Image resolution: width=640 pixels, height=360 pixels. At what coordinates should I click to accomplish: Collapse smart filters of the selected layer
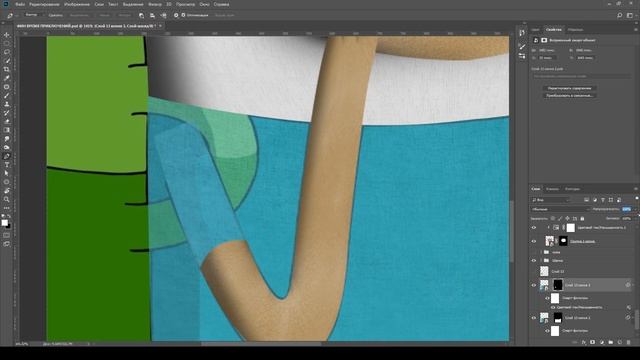click(x=633, y=285)
